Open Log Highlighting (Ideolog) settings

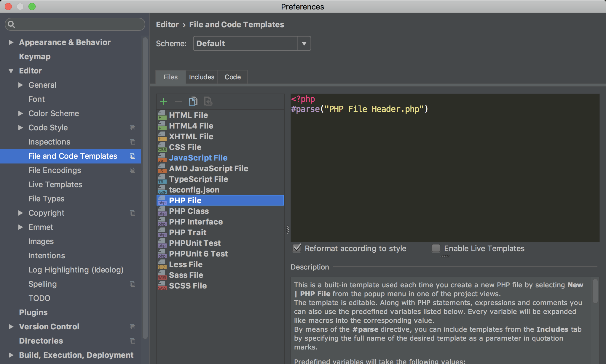tap(76, 270)
